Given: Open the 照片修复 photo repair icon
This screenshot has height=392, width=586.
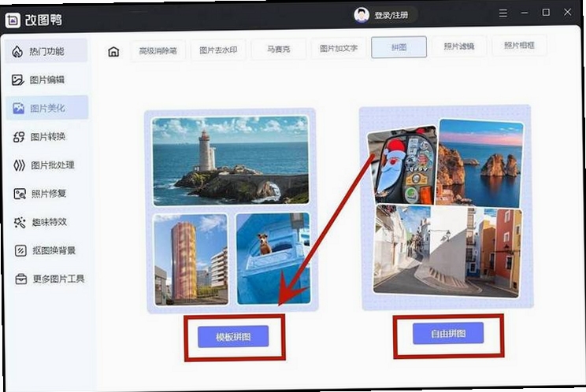Looking at the screenshot, I should coord(20,194).
